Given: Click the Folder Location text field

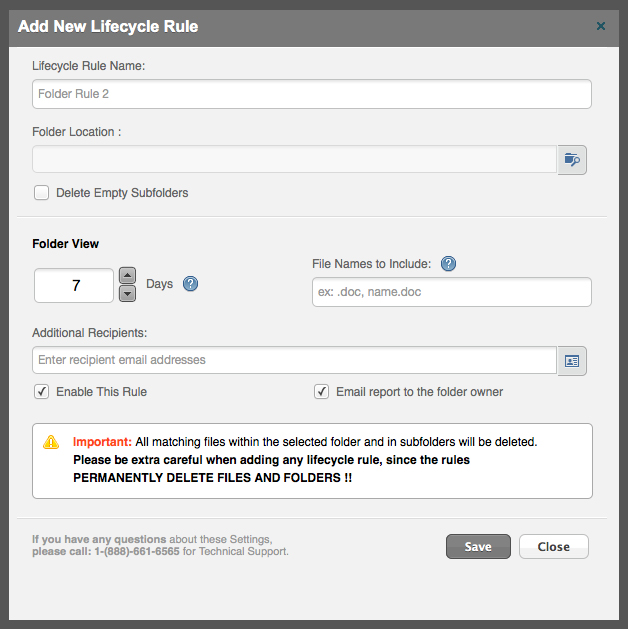Looking at the screenshot, I should point(294,159).
